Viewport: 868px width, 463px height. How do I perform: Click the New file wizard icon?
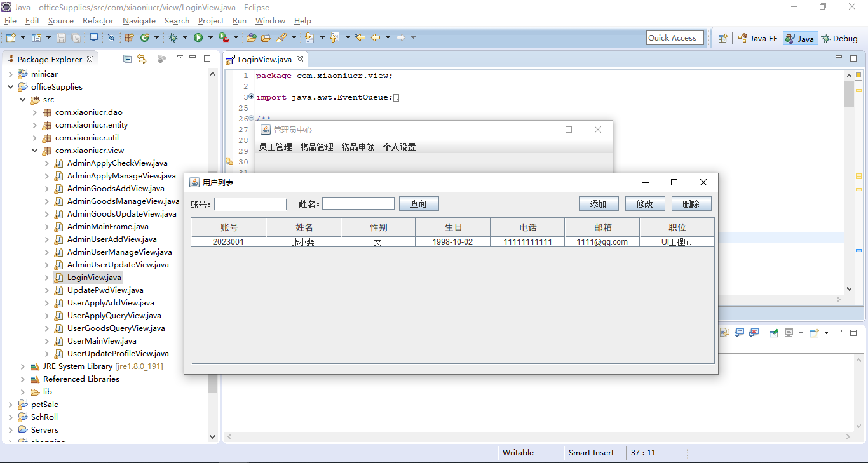coord(11,37)
